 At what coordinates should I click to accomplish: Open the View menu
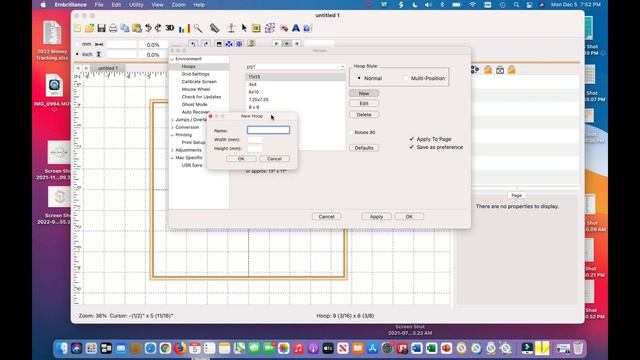(x=157, y=4)
